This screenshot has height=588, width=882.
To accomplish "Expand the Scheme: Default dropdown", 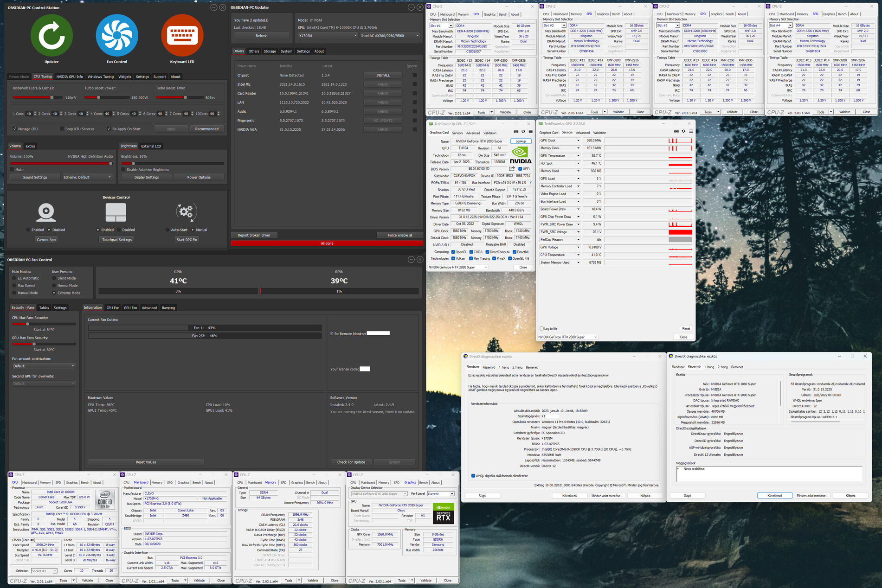I will tap(87, 177).
